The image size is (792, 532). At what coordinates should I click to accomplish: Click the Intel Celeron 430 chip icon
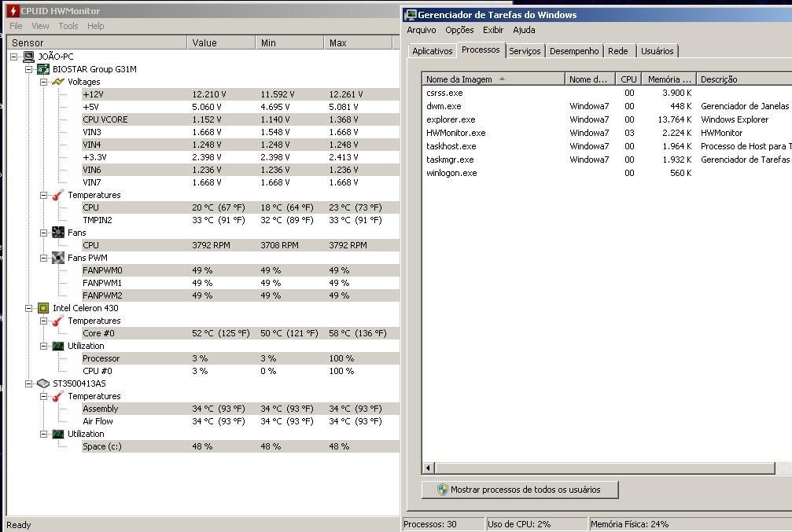point(43,308)
